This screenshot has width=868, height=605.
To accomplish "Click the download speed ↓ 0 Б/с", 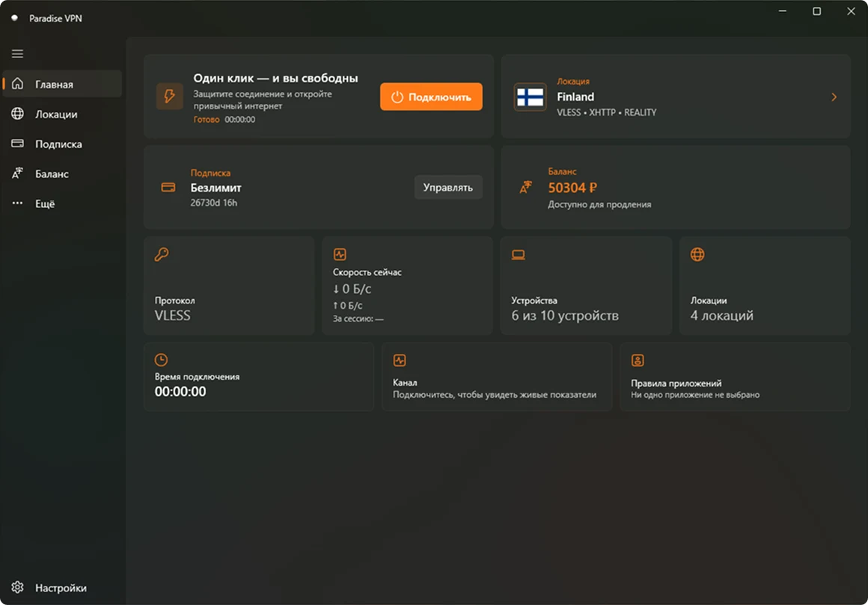I will click(352, 289).
